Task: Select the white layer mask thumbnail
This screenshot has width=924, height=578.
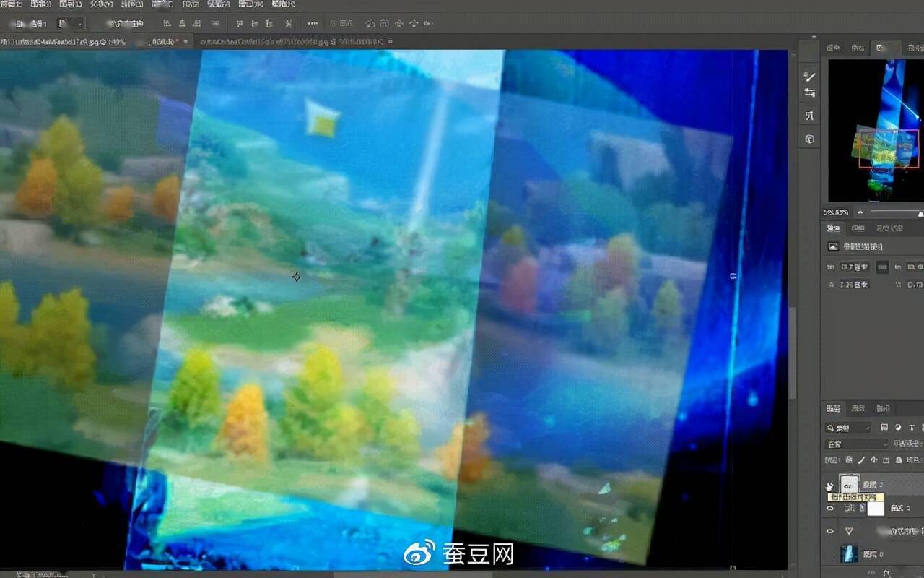Action: pos(875,509)
